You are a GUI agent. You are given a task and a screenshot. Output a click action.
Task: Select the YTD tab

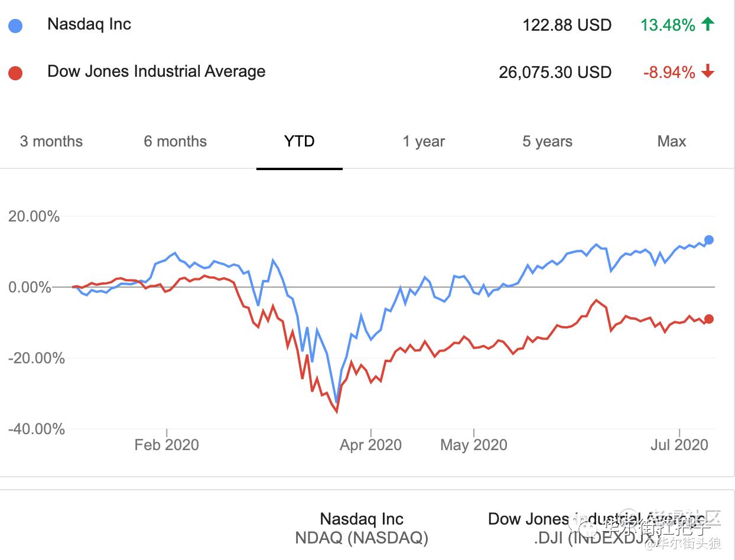click(x=300, y=142)
